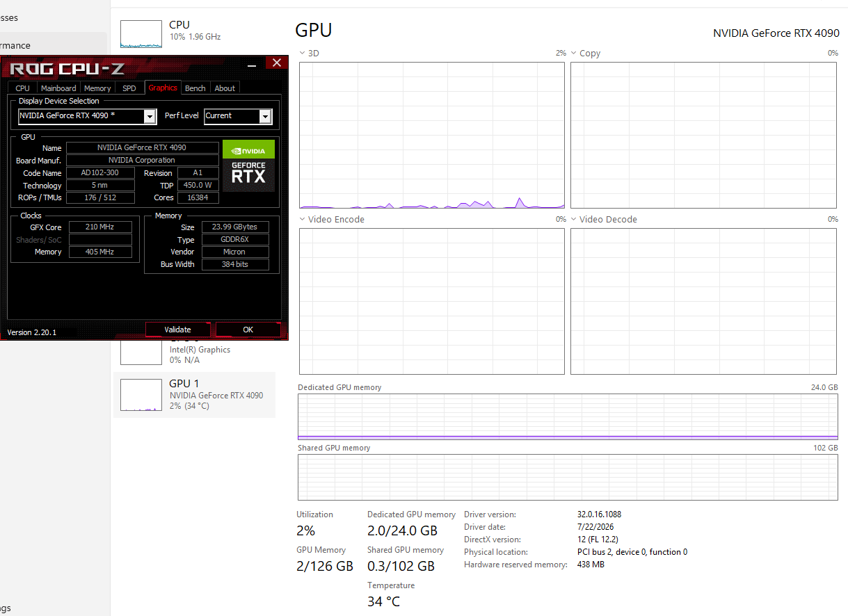Click the Copy engine graph
Image resolution: width=848 pixels, height=616 pixels.
click(703, 136)
